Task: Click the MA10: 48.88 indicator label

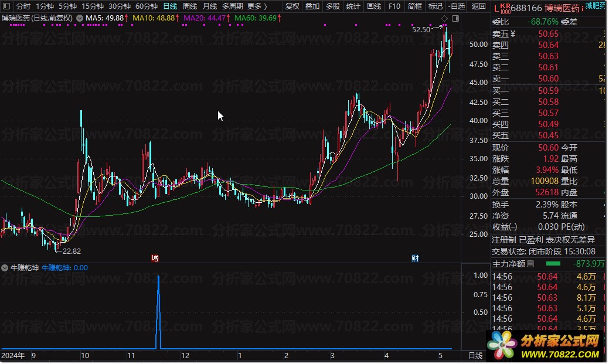Action: 154,18
